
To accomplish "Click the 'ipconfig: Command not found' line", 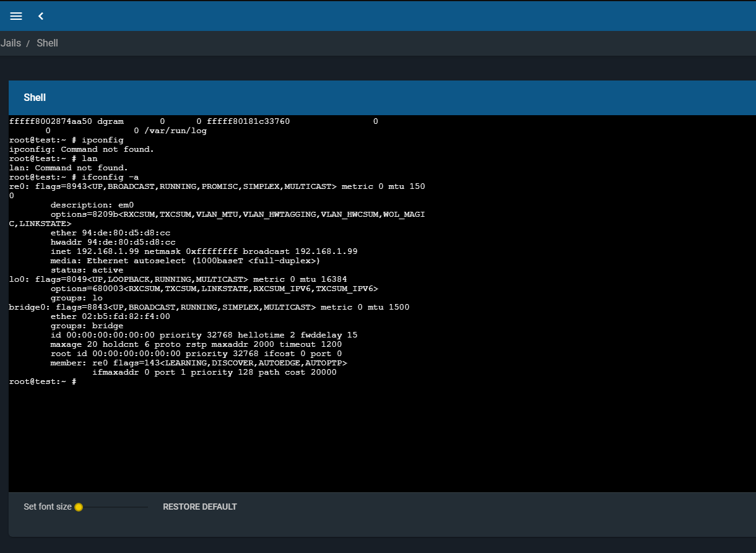I will (82, 149).
